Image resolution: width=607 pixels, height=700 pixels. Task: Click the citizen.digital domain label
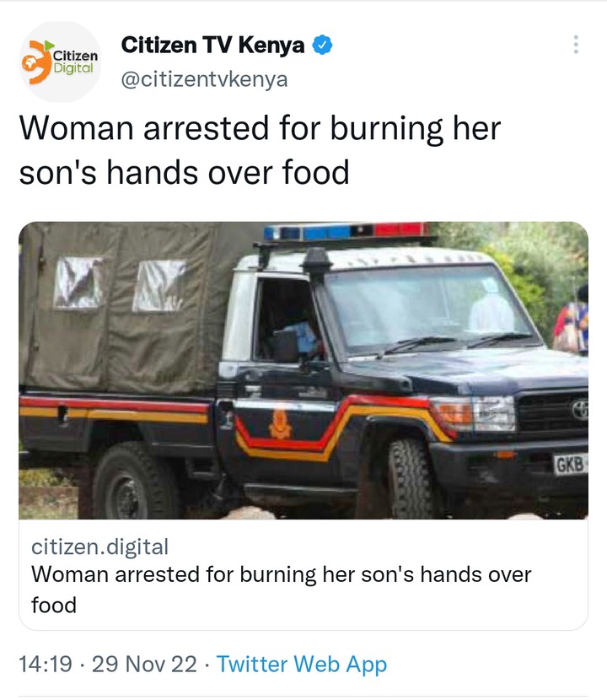(x=99, y=547)
